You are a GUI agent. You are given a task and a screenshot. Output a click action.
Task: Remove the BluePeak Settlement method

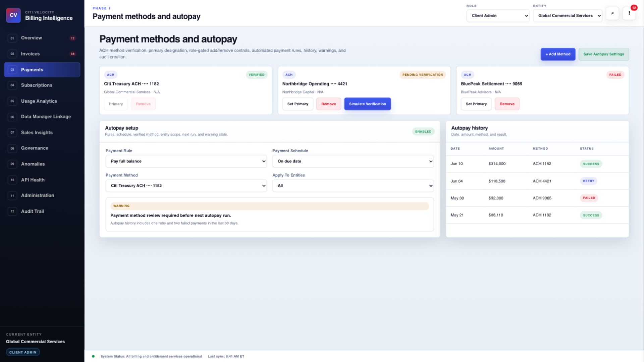pos(507,104)
